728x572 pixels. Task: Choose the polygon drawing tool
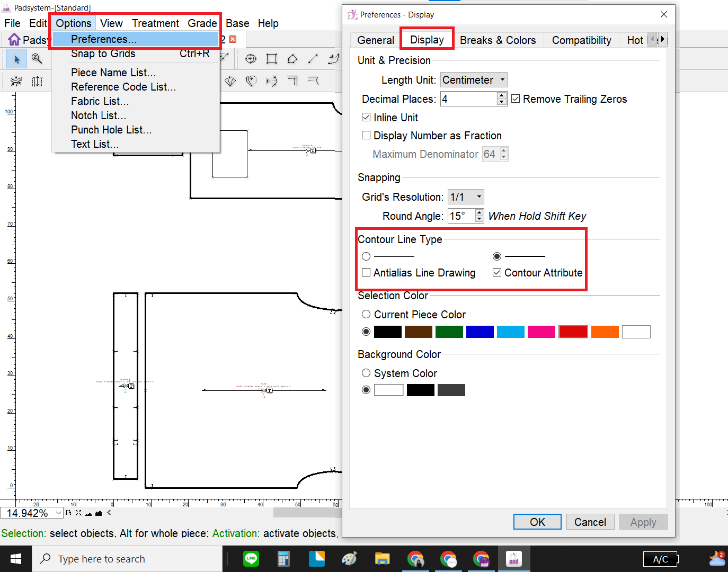tap(292, 59)
